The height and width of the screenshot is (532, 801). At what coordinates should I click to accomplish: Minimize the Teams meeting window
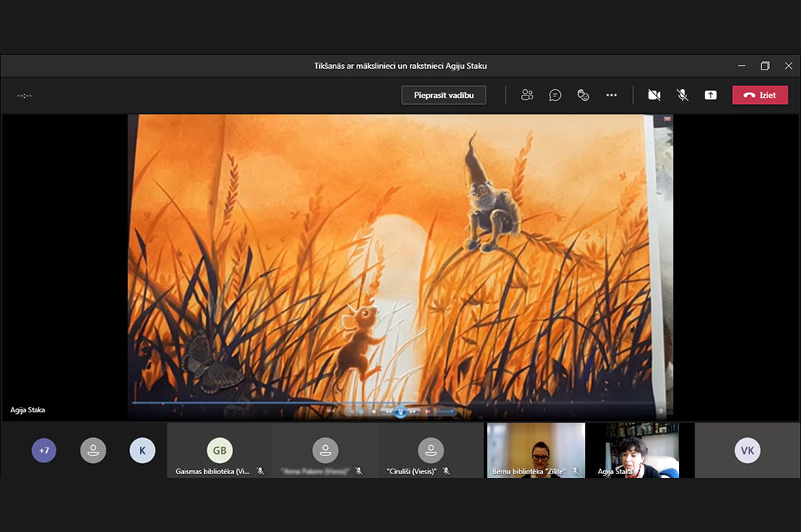click(x=742, y=66)
